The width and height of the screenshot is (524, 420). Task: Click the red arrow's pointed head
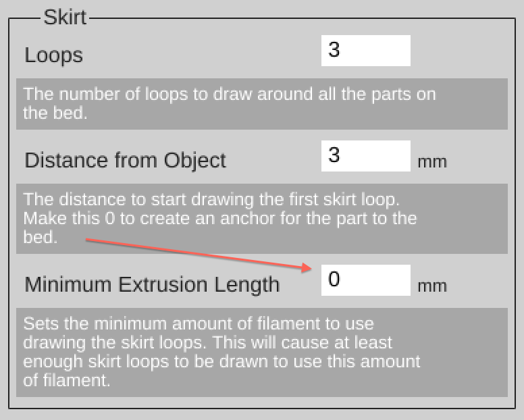click(x=310, y=267)
